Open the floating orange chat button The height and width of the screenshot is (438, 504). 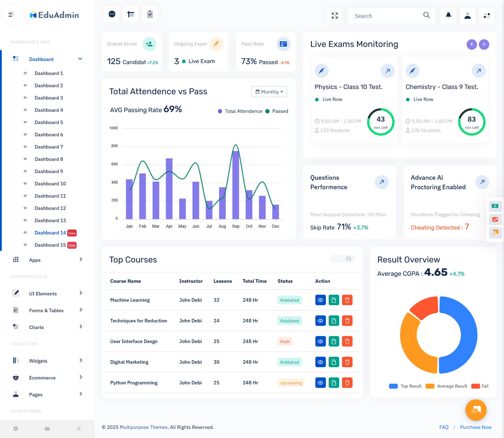click(476, 410)
